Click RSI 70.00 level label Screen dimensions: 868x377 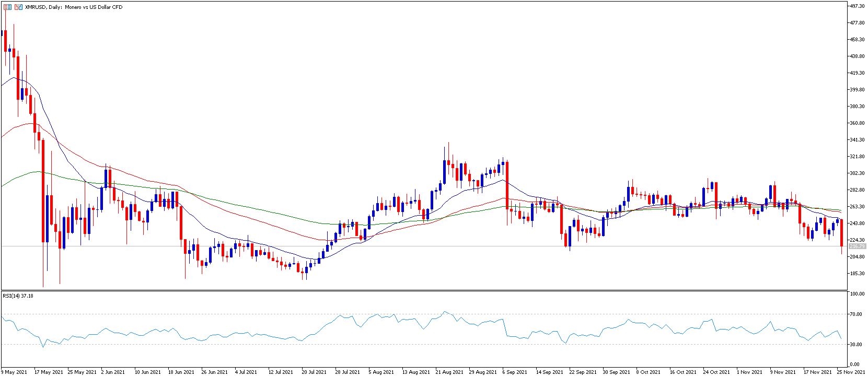(x=857, y=314)
